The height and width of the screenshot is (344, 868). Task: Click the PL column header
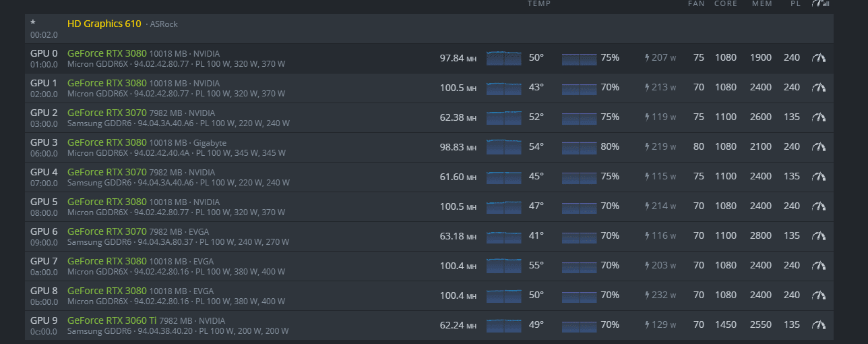pos(795,3)
